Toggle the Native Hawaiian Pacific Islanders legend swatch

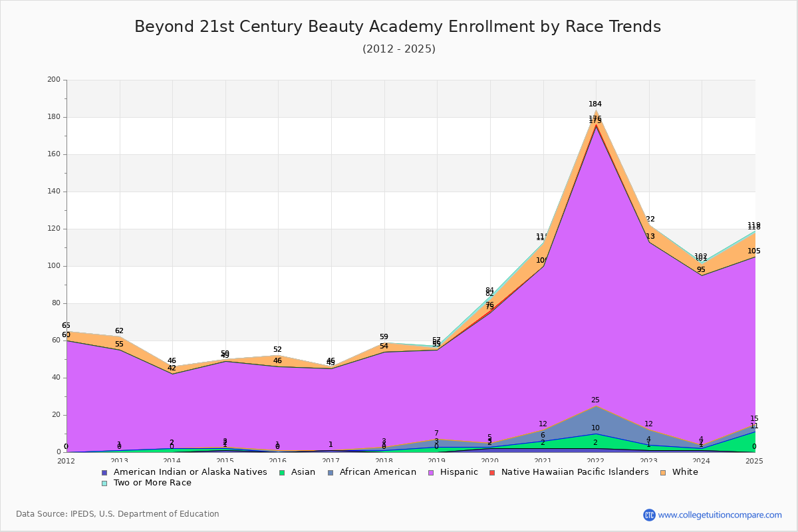(491, 472)
